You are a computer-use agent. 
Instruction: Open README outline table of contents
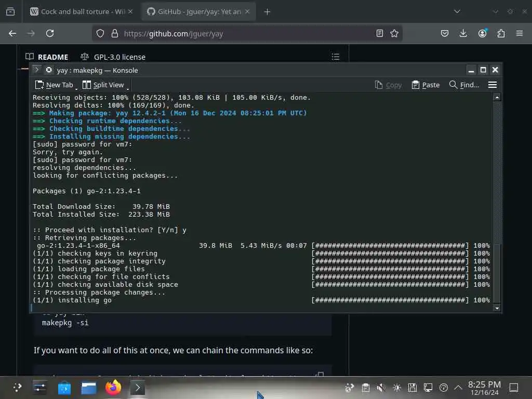(x=335, y=57)
